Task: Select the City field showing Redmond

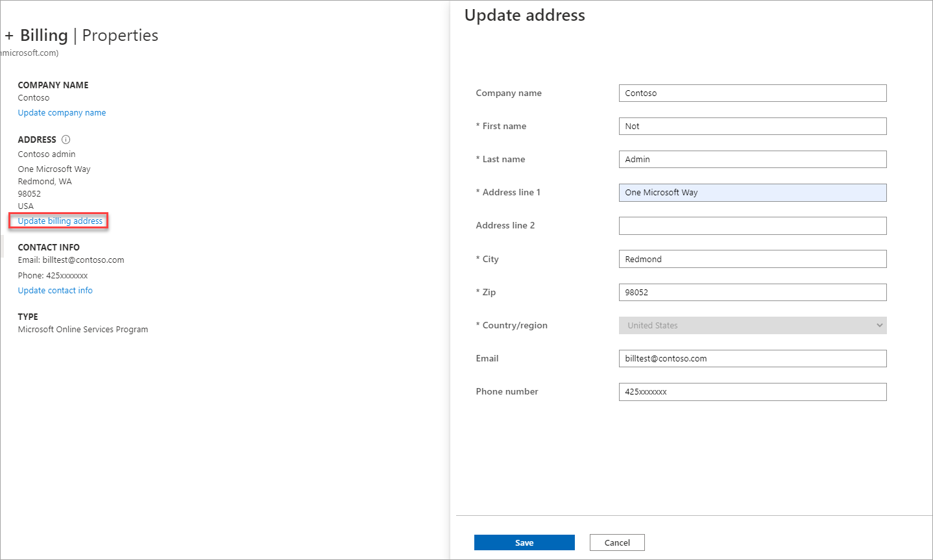Action: [752, 258]
